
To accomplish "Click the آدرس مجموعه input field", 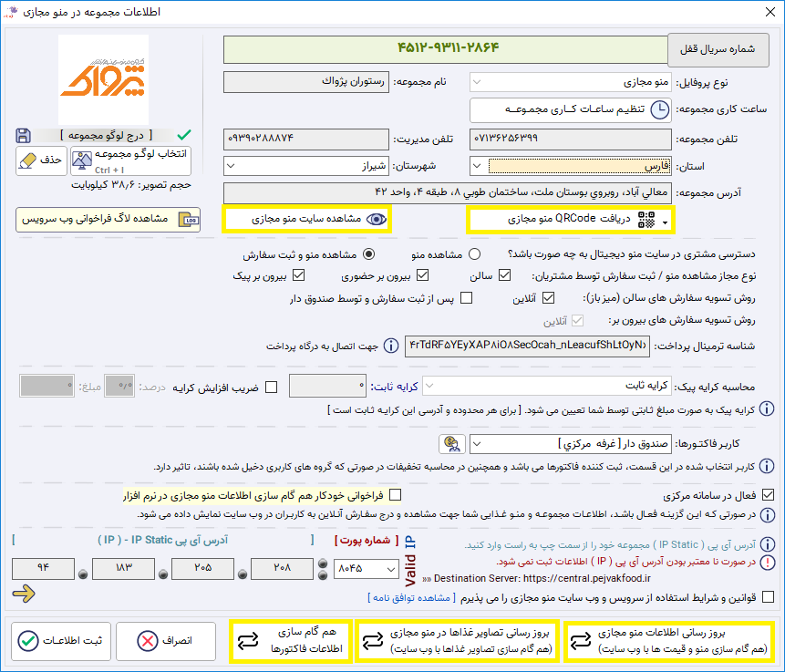I will [x=448, y=192].
